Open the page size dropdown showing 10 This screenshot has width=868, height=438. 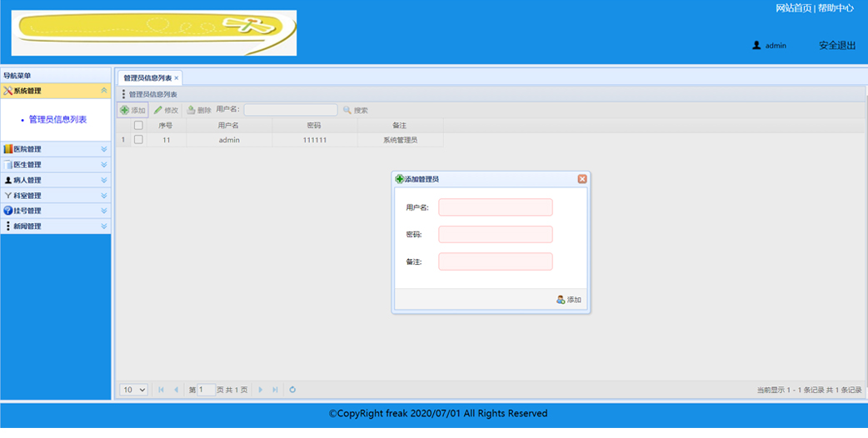[x=133, y=390]
